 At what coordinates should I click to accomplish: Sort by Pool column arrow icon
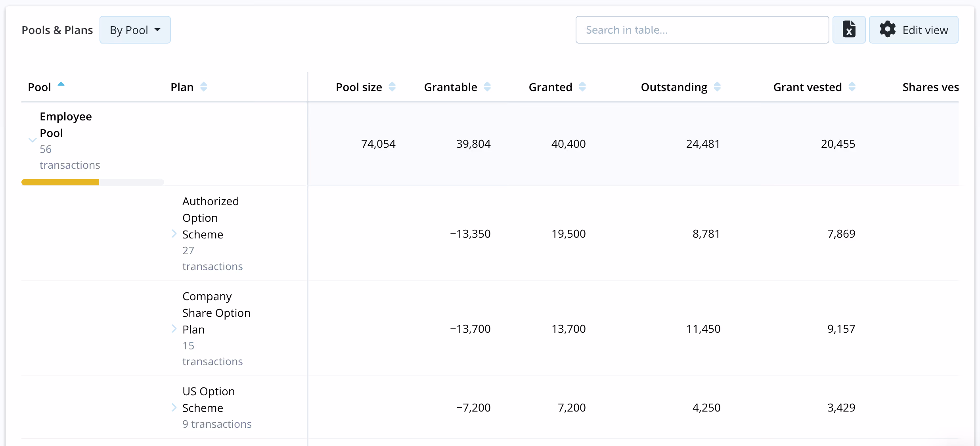pos(61,84)
